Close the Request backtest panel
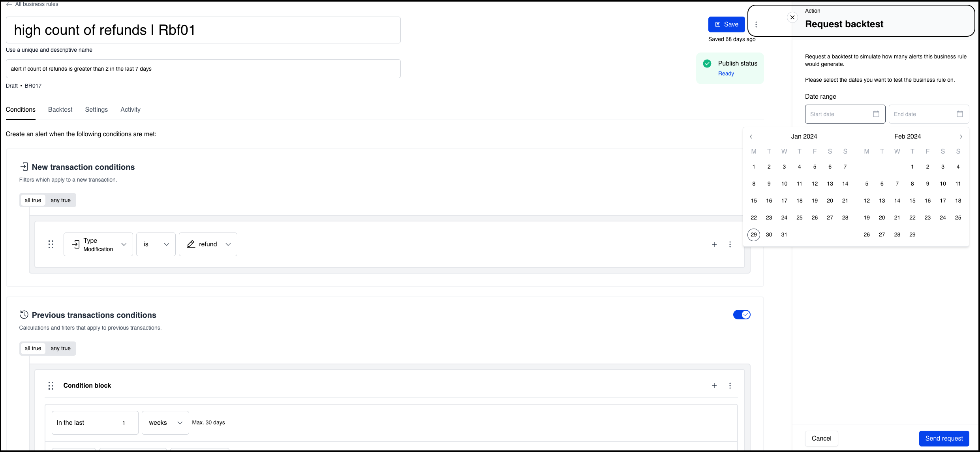Viewport: 980px width, 452px height. (792, 17)
